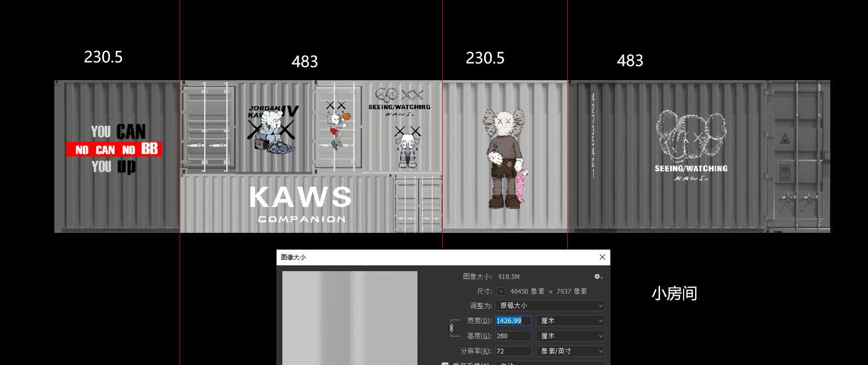Open the 宽度 unit dropdown showing 厘米
This screenshot has width=868, height=365.
click(570, 320)
